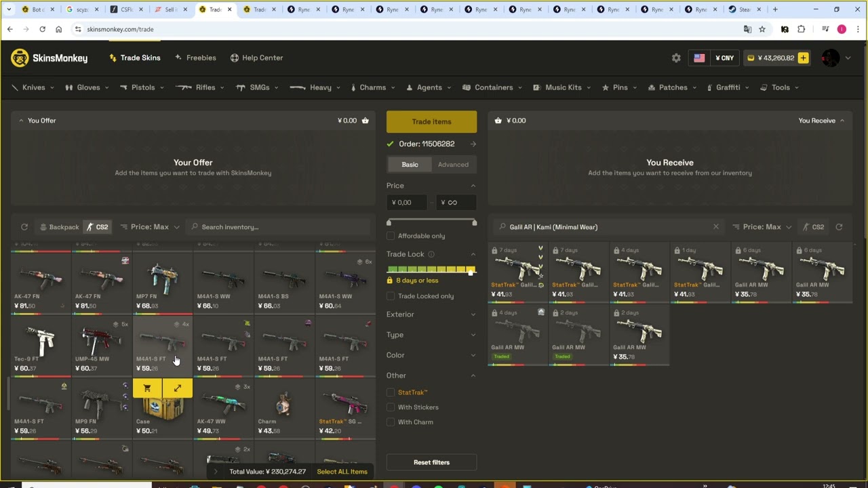Expand Case details with the yellow arrows icon

[x=178, y=388]
